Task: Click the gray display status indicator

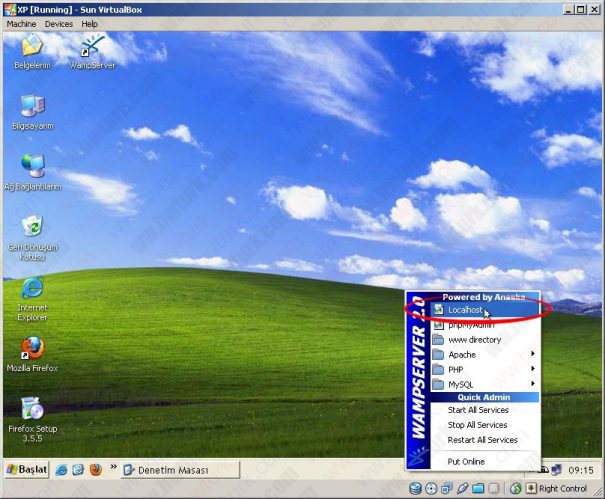Action: tap(494, 489)
